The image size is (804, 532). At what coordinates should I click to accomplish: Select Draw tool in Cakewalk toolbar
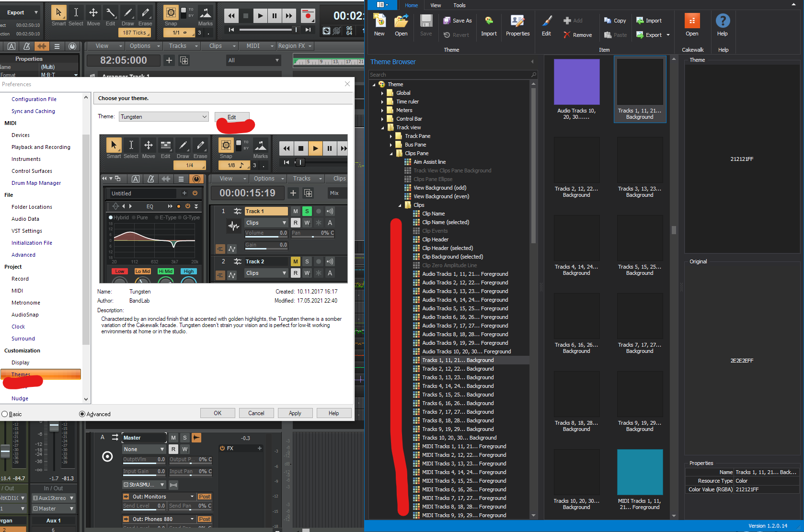[x=128, y=15]
